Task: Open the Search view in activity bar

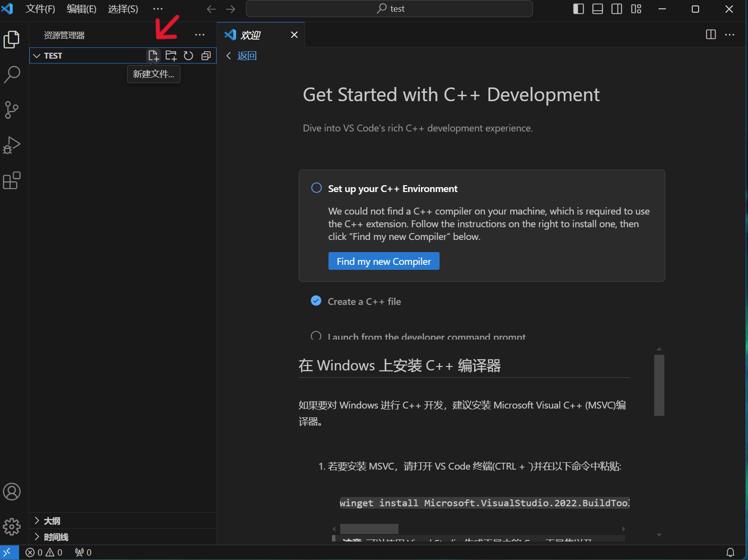Action: [x=12, y=74]
